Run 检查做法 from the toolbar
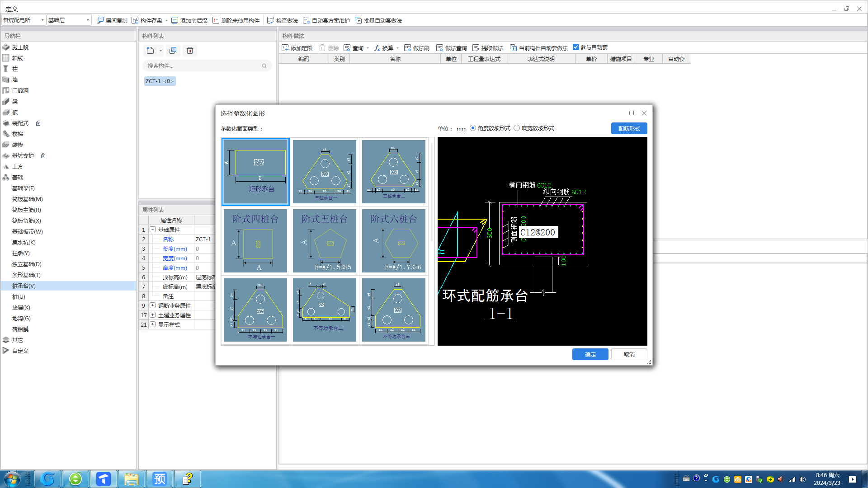The image size is (868, 488). (283, 20)
